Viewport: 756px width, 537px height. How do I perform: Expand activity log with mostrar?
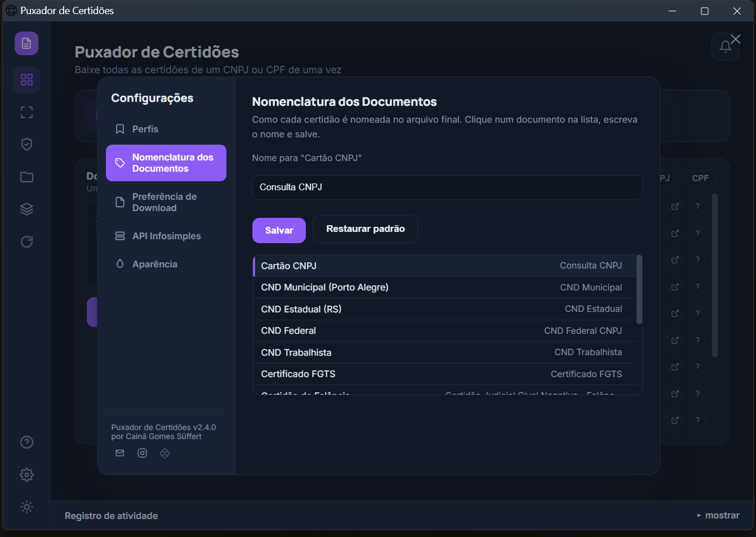[718, 516]
